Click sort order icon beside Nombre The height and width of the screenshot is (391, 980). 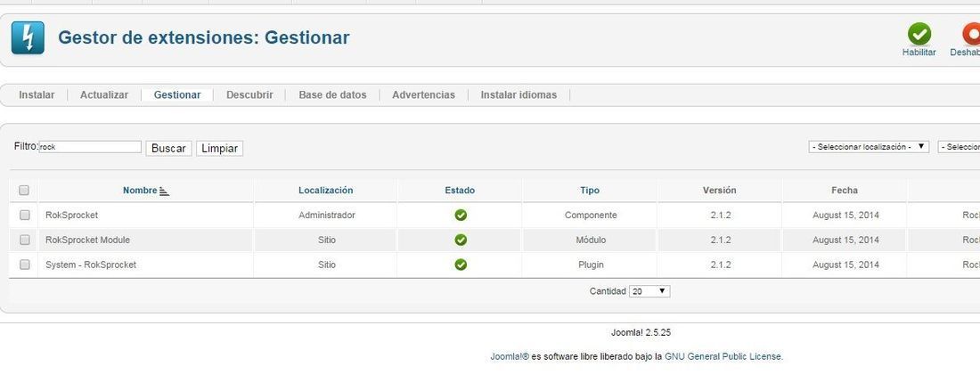click(165, 191)
